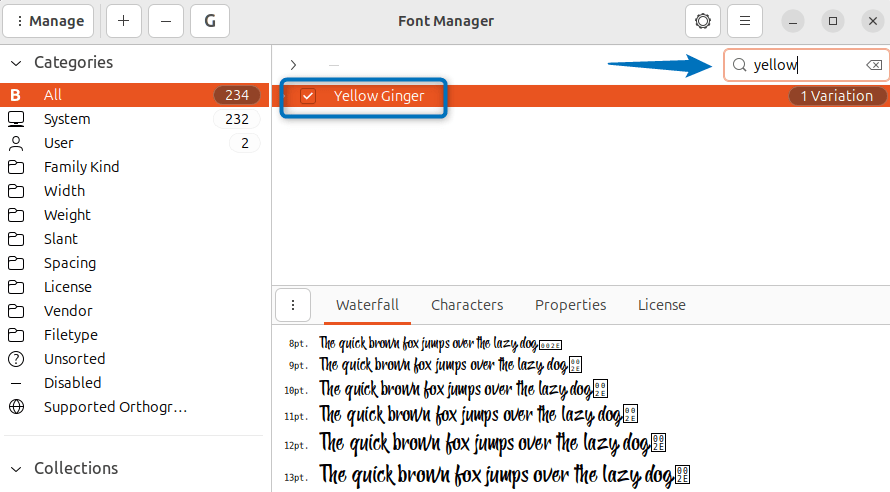Open the Family Kind folder
Screen dimensions: 890x492
[x=135, y=167]
